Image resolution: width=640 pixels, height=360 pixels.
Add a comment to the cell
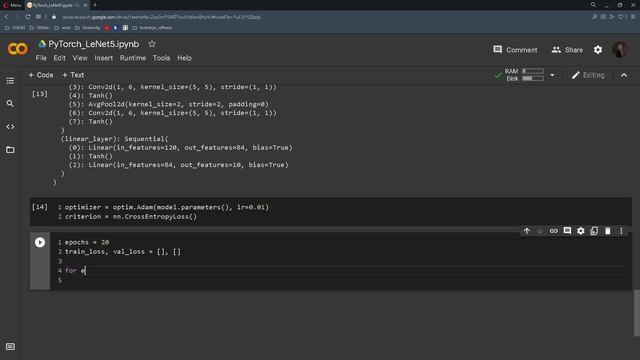pyautogui.click(x=567, y=231)
